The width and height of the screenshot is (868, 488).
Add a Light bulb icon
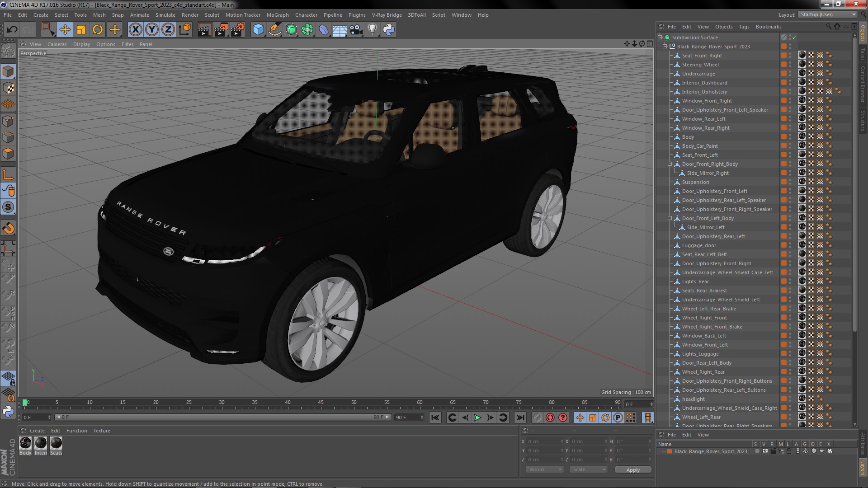[x=372, y=30]
